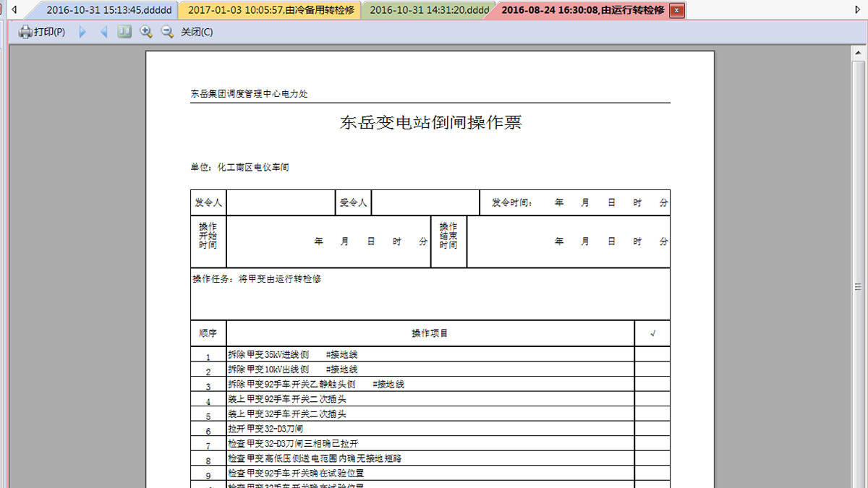Click the vertical scrollbar thumb grip
Screen dimensions: 868x488
(x=859, y=287)
